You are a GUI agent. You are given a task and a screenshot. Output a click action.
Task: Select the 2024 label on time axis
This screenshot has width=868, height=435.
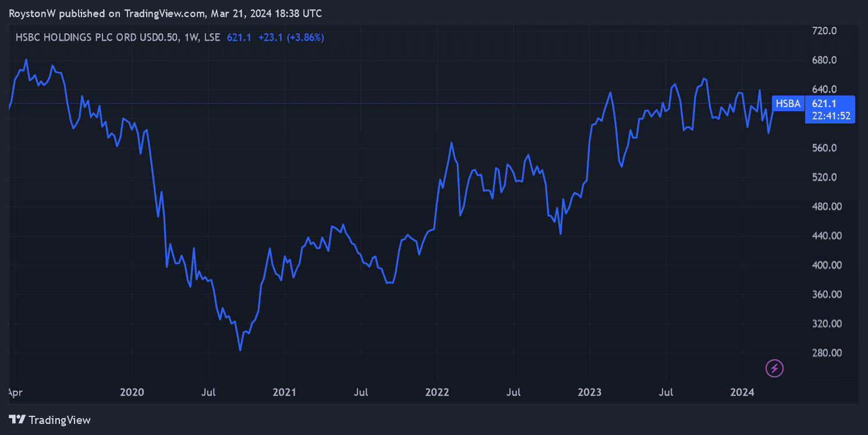(742, 392)
